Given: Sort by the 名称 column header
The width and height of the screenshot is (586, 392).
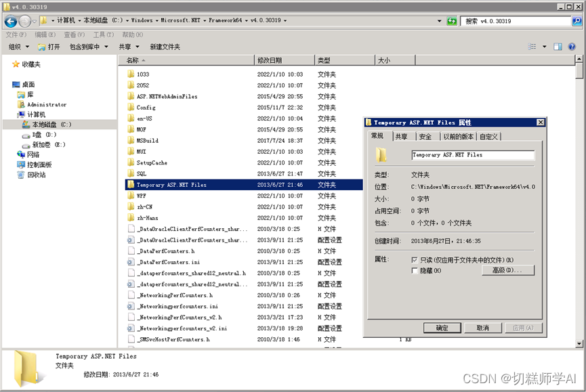Looking at the screenshot, I should pos(187,60).
